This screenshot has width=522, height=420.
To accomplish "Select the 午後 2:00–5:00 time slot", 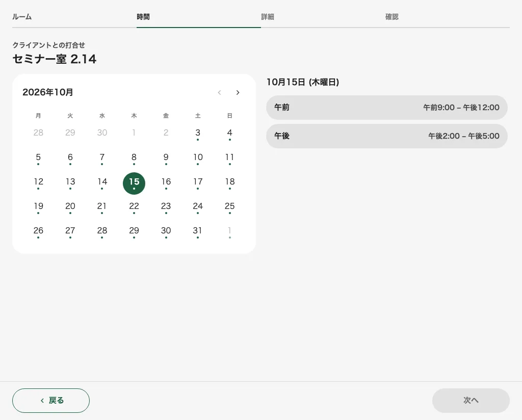I will pos(387,136).
